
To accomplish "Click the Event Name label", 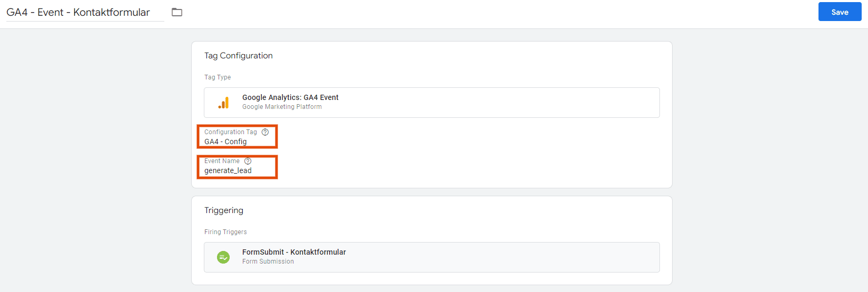I will click(222, 161).
